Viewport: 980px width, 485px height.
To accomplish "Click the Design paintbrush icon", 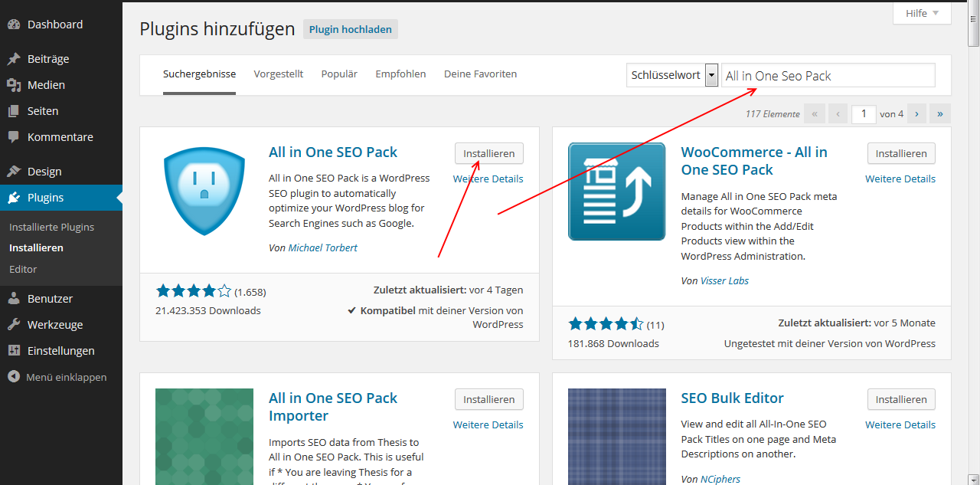I will (14, 172).
